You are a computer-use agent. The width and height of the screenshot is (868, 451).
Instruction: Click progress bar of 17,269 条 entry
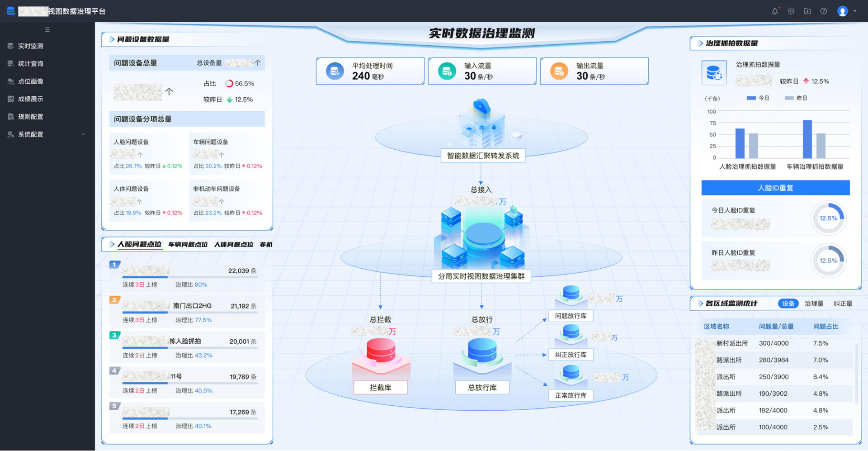[x=190, y=419]
